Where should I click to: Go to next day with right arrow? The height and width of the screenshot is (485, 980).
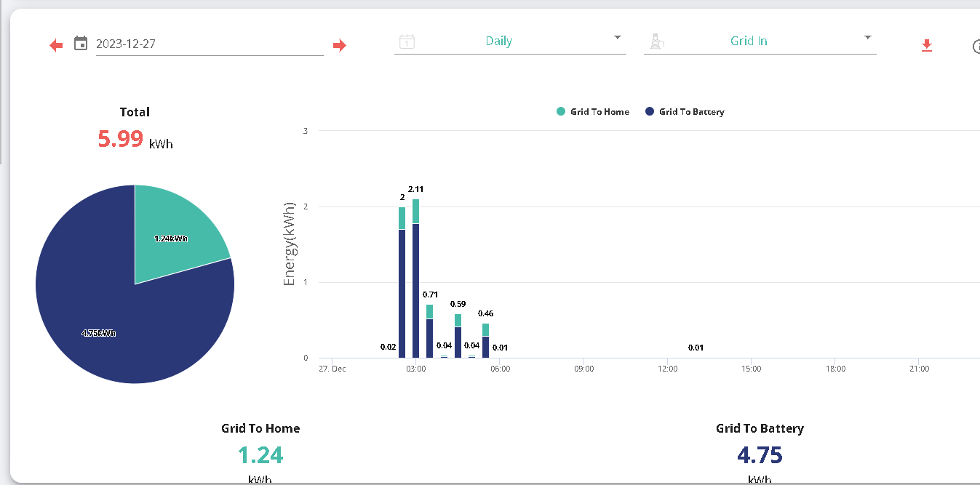coord(339,46)
